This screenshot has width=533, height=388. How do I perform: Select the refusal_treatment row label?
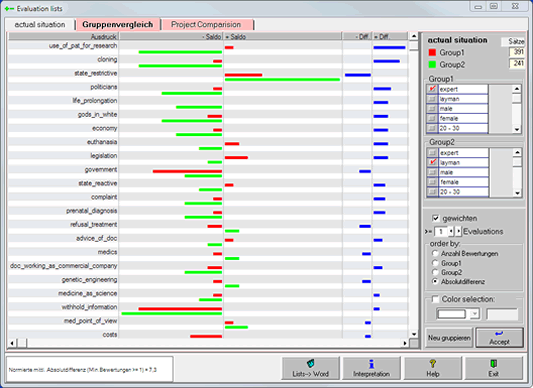[x=93, y=224]
